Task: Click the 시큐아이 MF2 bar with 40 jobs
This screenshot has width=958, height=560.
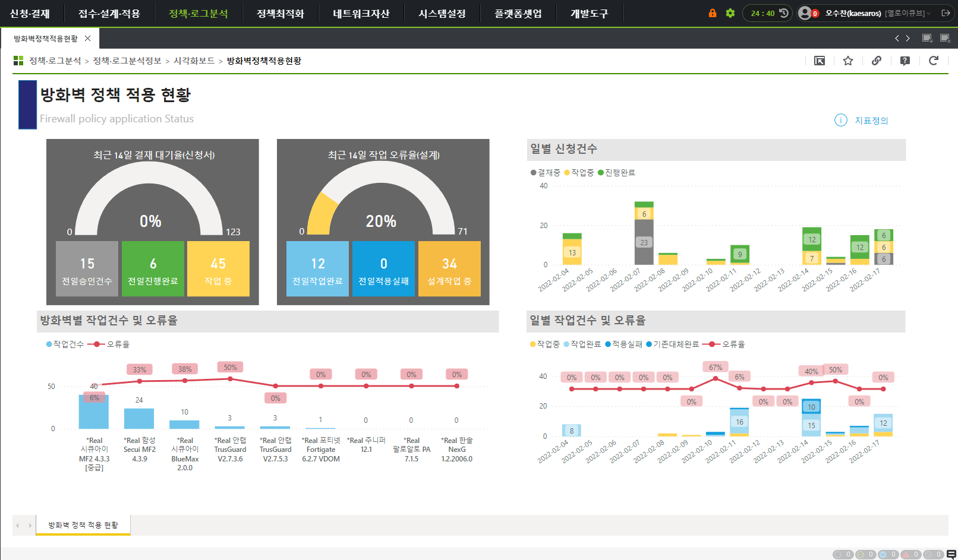Action: [94, 412]
